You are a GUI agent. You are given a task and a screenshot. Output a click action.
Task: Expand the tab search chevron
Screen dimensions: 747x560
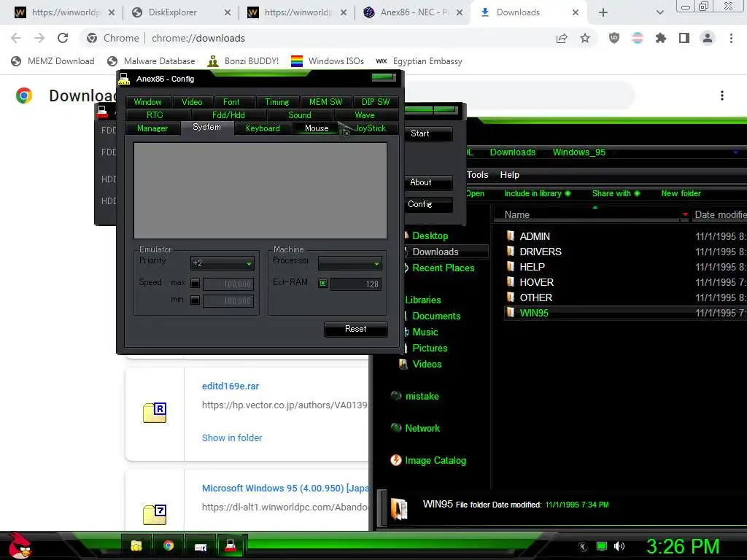659,12
